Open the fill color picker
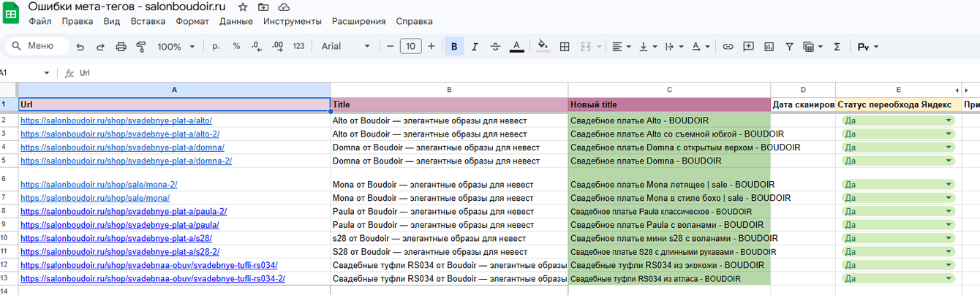This screenshot has width=980, height=295. coord(543,46)
